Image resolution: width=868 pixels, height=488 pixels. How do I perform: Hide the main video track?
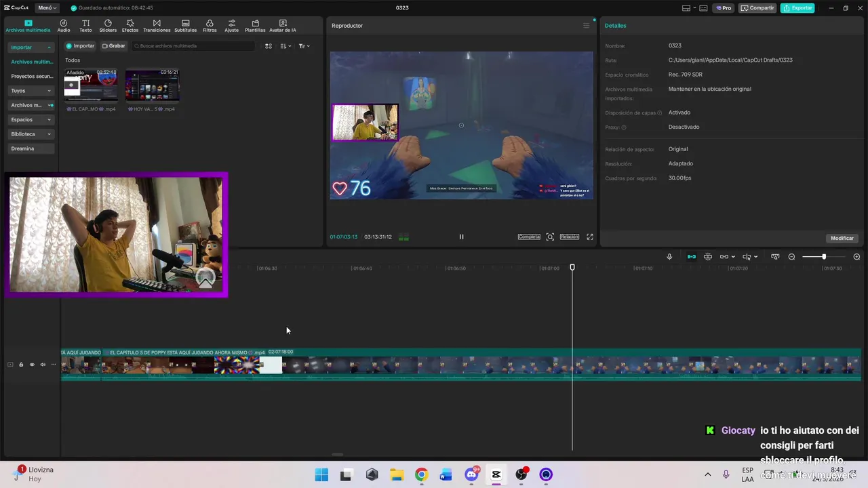click(x=32, y=365)
